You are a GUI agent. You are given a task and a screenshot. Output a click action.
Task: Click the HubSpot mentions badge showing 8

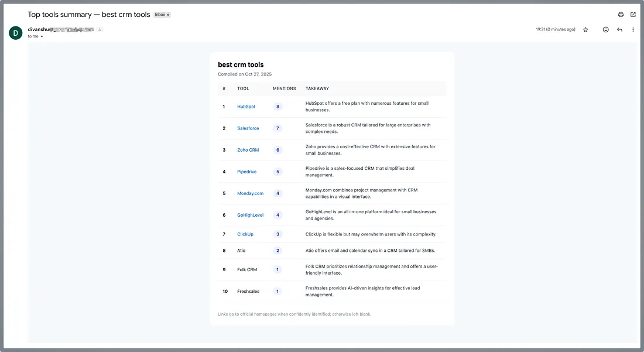tap(278, 107)
